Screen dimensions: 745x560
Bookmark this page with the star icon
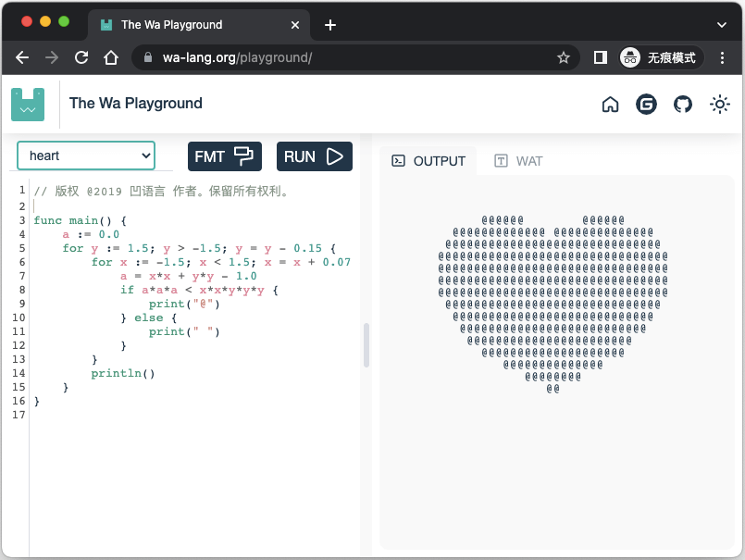click(x=563, y=57)
